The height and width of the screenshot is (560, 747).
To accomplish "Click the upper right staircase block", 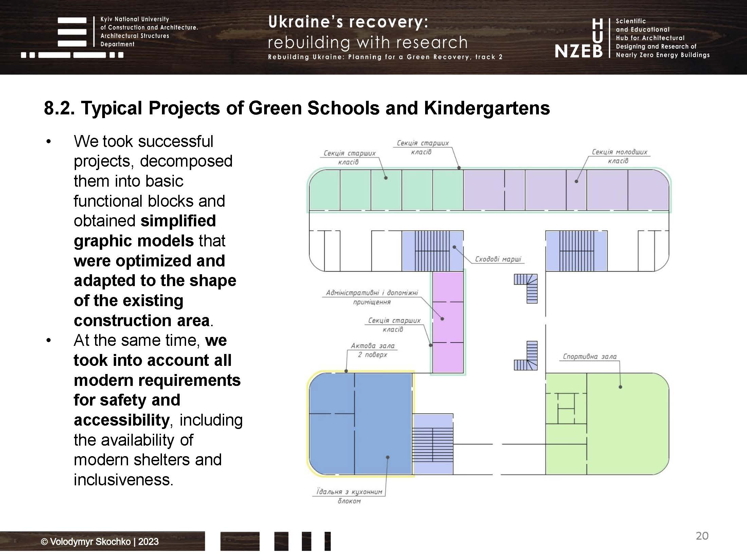I will click(576, 251).
